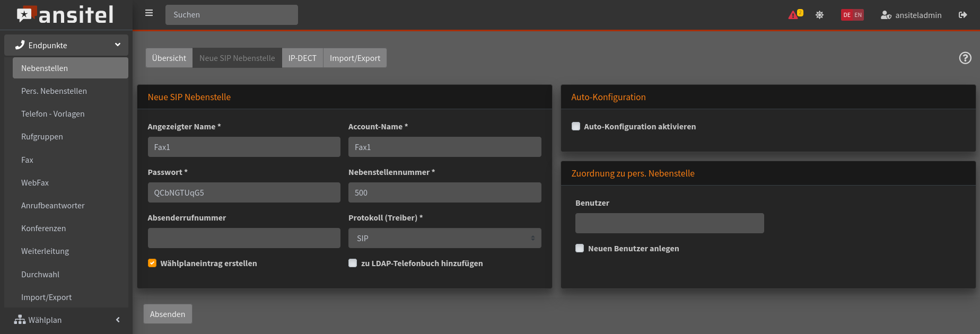The height and width of the screenshot is (334, 980).
Task: Collapse the Endpunkte menu chevron
Action: (x=118, y=45)
